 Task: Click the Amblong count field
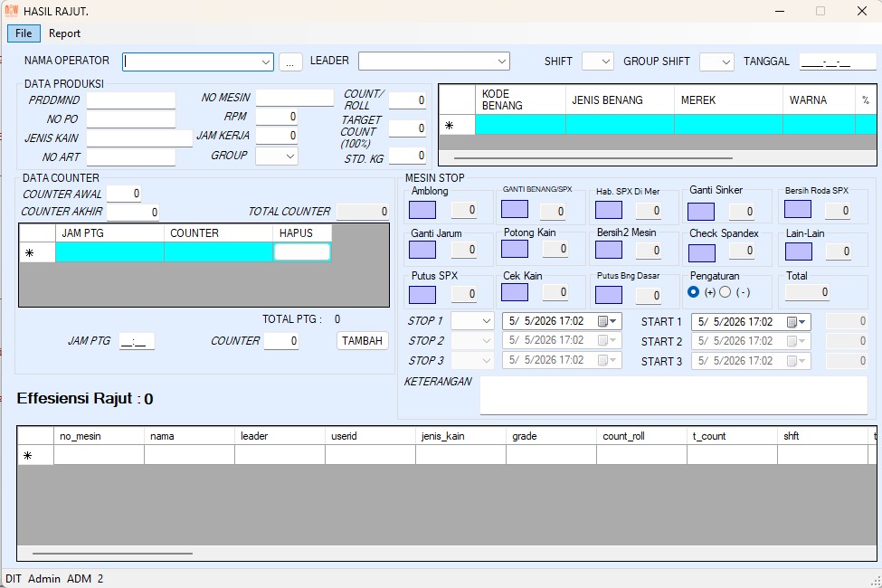[x=465, y=210]
